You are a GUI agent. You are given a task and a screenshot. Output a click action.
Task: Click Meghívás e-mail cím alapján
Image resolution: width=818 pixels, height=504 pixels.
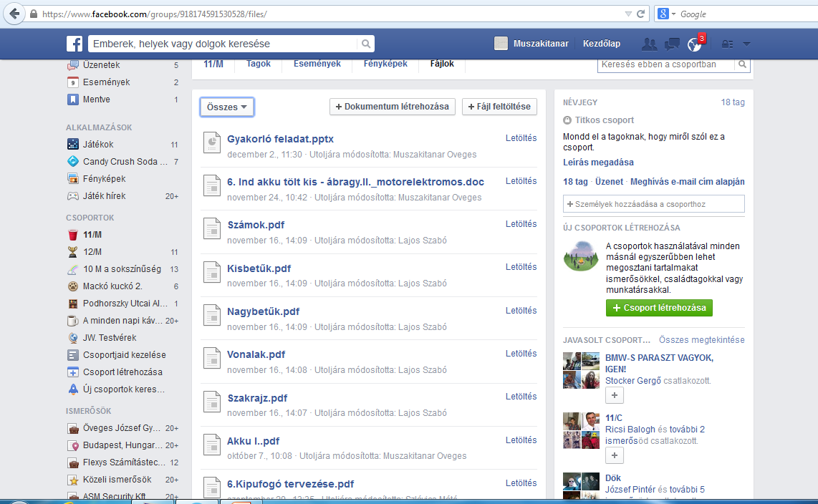click(x=688, y=182)
